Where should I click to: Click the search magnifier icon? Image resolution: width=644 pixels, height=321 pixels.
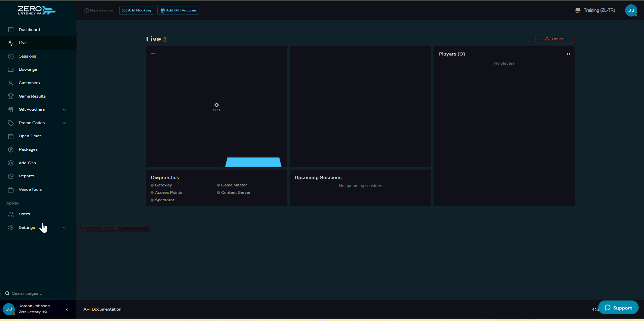[x=7, y=293]
